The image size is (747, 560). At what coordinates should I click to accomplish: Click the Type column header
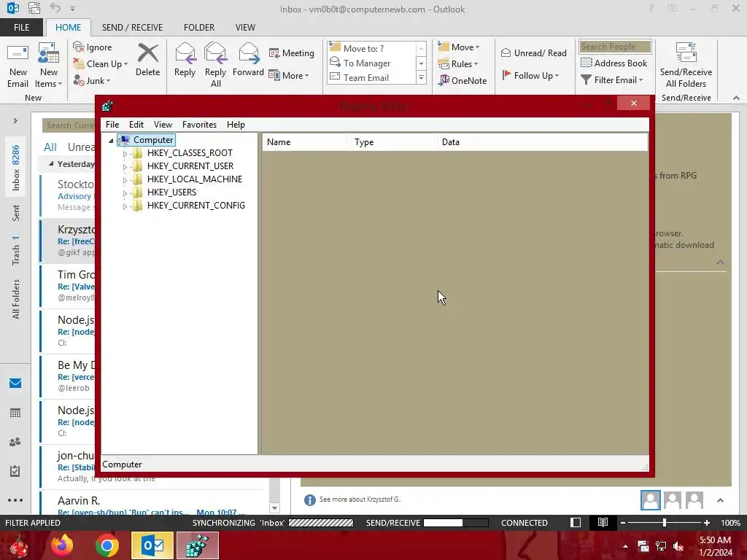(x=392, y=142)
